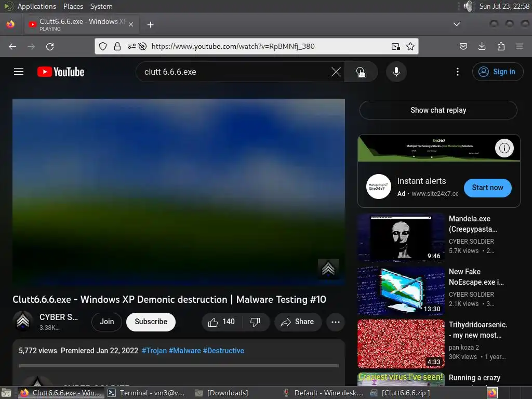
Task: Open Places menu
Action: [73, 6]
